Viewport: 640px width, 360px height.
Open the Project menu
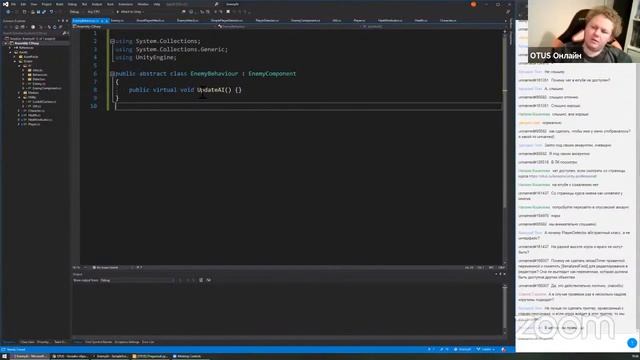point(47,4)
